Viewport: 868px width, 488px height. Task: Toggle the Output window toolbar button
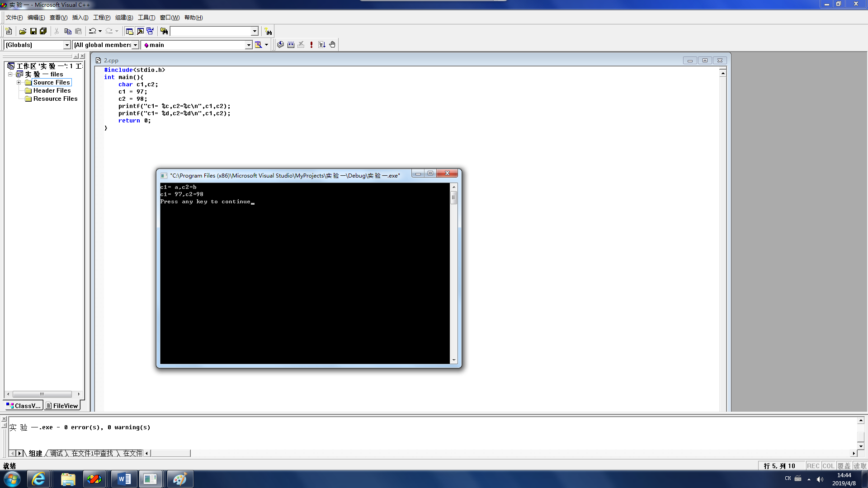click(140, 31)
